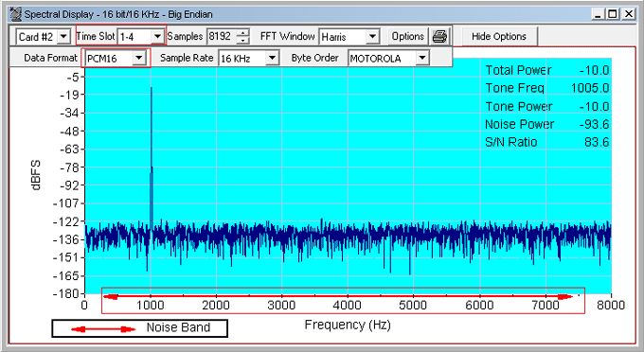Open the FFT Window Harris dropdown
This screenshot has height=352, width=644.
click(372, 37)
